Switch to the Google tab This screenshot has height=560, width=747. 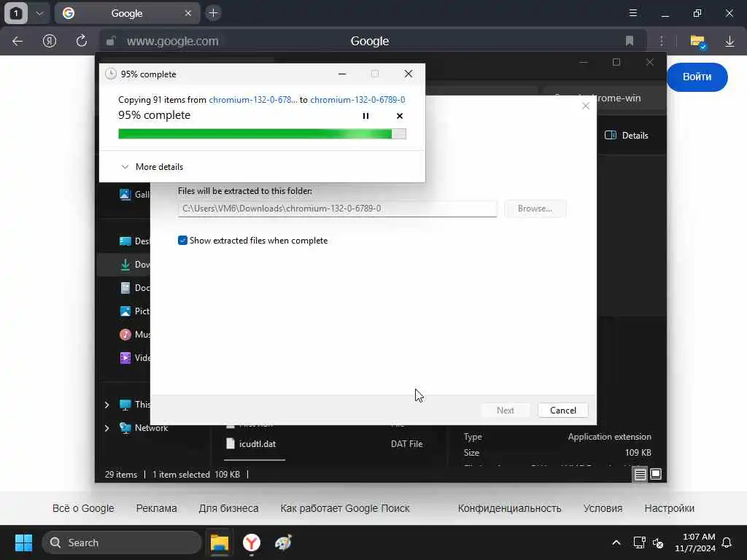[127, 13]
